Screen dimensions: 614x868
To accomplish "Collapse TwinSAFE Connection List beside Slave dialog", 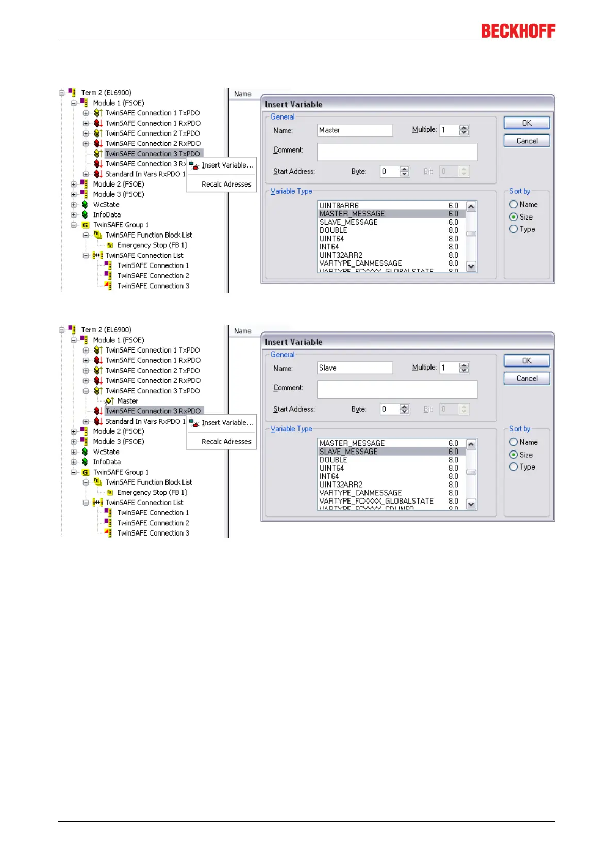I will [86, 503].
